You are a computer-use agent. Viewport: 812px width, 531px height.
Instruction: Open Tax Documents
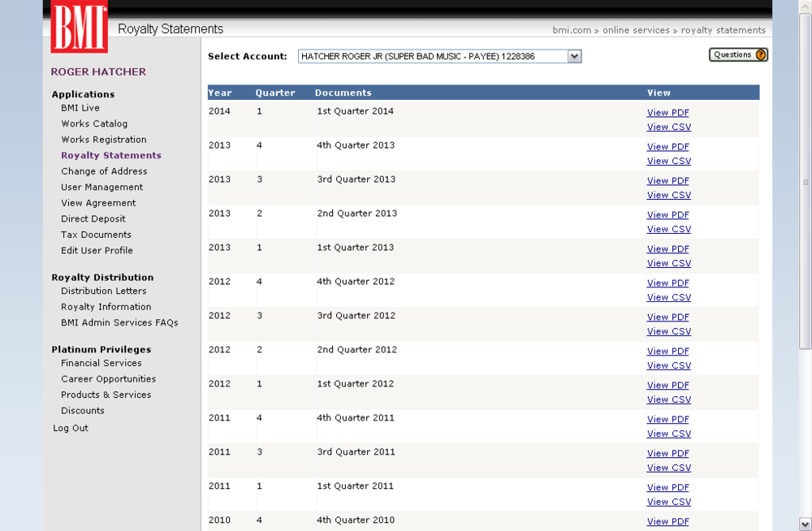click(x=96, y=235)
